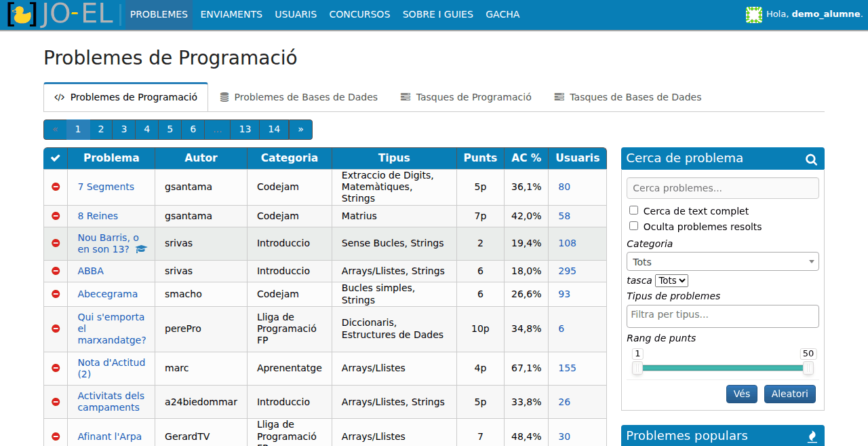Click the checkmark column header icon
Image resolution: width=868 pixels, height=446 pixels.
[56, 158]
